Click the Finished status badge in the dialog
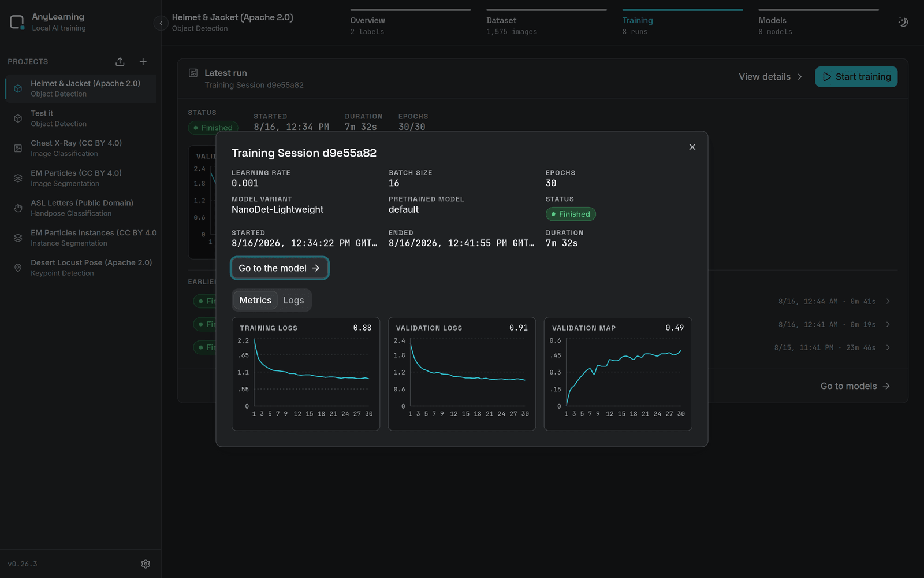Image resolution: width=924 pixels, height=578 pixels. (571, 214)
